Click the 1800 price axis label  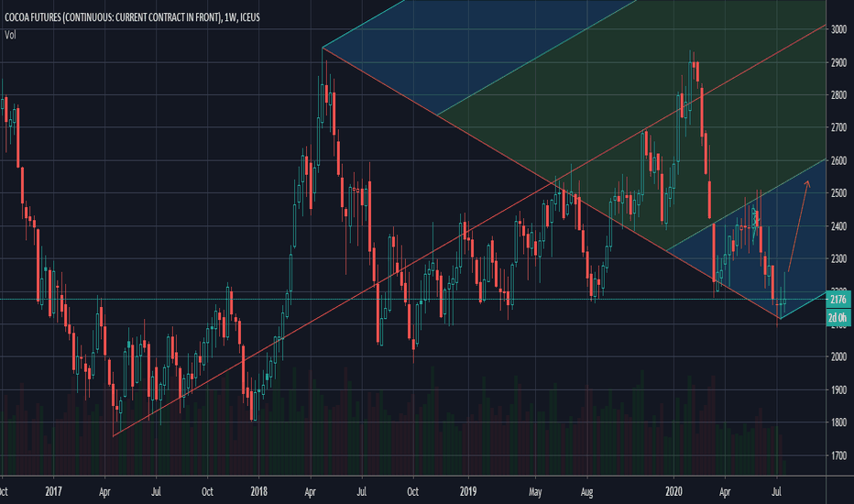(838, 422)
